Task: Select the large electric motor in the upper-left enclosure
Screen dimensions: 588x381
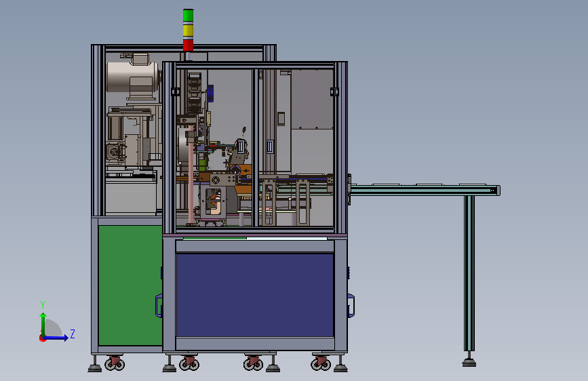Action: 134,77
